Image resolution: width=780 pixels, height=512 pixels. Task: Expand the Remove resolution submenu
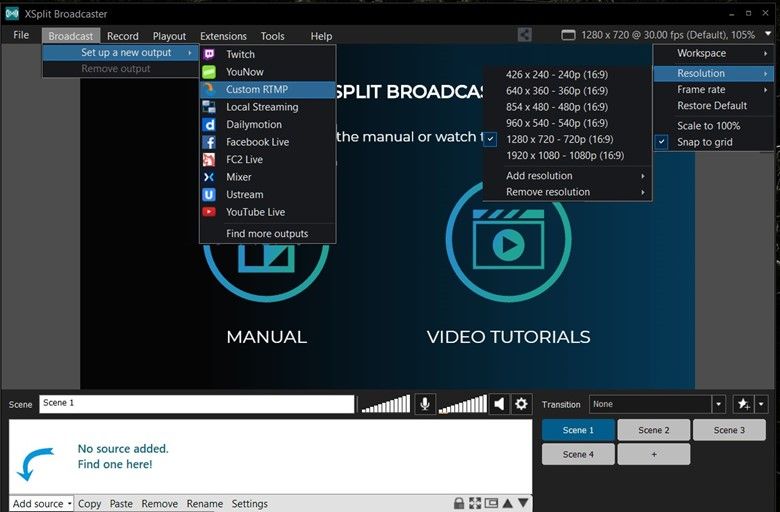(x=568, y=192)
